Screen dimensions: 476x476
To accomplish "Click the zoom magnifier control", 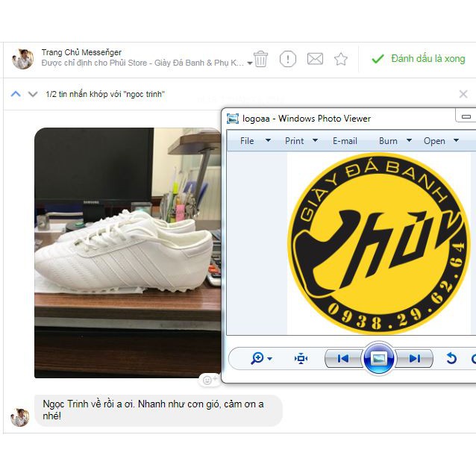I will [x=260, y=359].
